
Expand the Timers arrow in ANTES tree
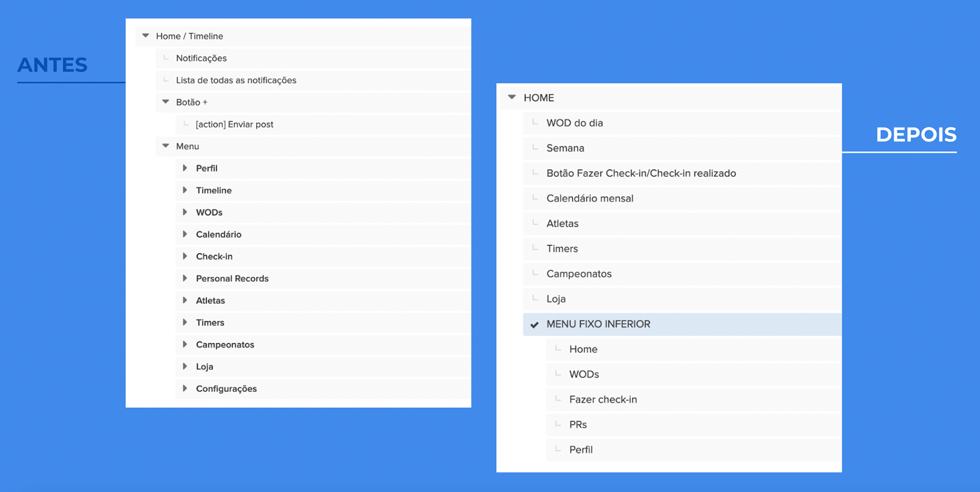click(185, 322)
